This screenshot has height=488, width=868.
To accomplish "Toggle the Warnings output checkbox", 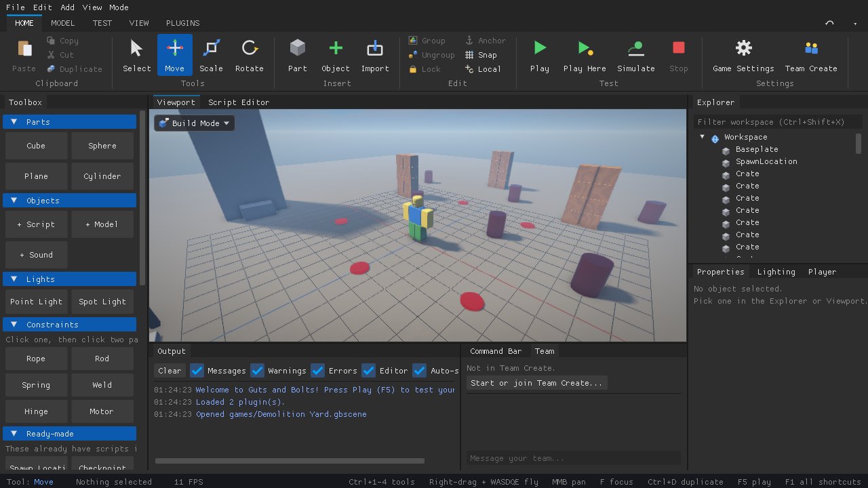I will pyautogui.click(x=257, y=370).
